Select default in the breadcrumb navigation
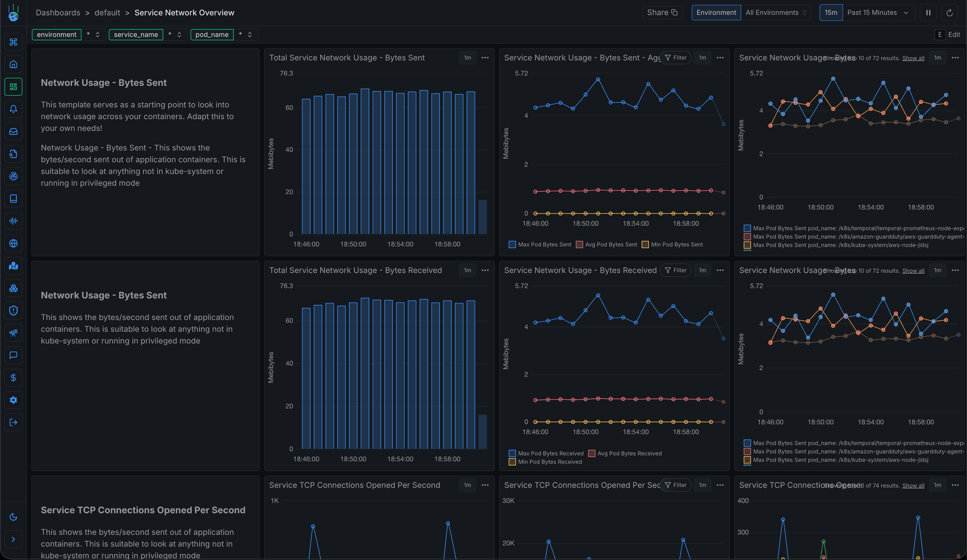The image size is (967, 560). (x=107, y=12)
